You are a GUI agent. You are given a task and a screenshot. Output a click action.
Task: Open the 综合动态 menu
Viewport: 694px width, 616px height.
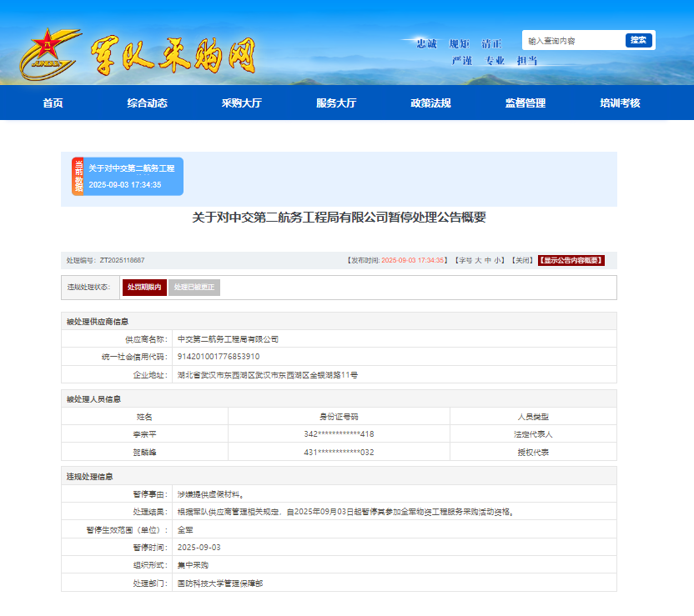pyautogui.click(x=148, y=103)
